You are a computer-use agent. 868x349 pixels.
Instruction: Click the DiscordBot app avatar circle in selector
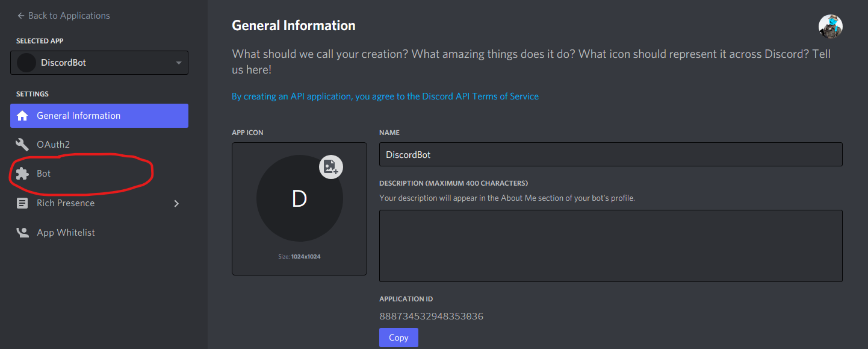26,63
